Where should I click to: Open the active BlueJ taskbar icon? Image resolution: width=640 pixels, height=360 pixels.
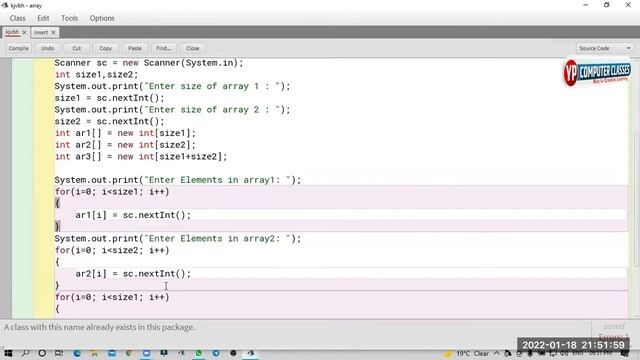click(x=251, y=353)
